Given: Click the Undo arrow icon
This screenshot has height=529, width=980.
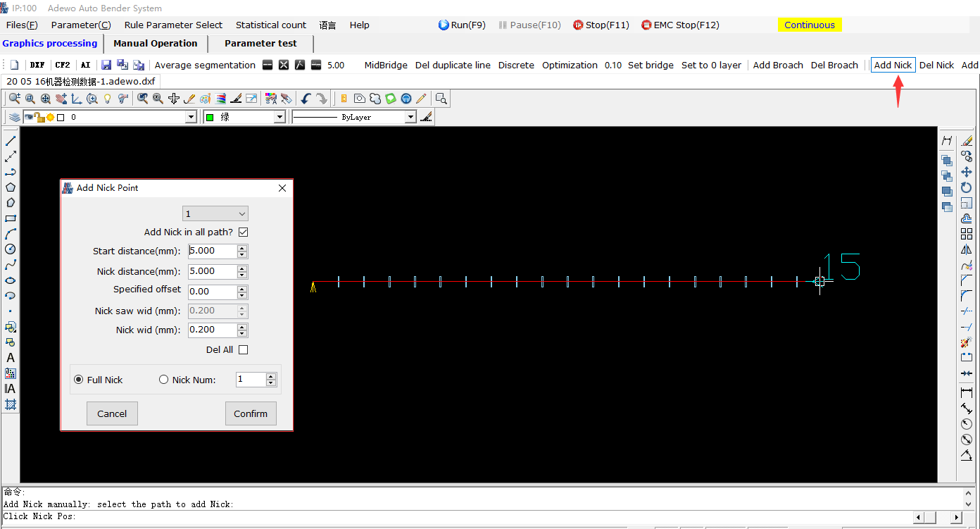Looking at the screenshot, I should (306, 99).
